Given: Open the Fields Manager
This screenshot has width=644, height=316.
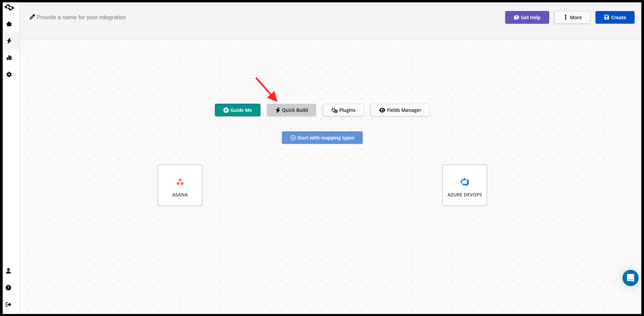Looking at the screenshot, I should pos(400,110).
